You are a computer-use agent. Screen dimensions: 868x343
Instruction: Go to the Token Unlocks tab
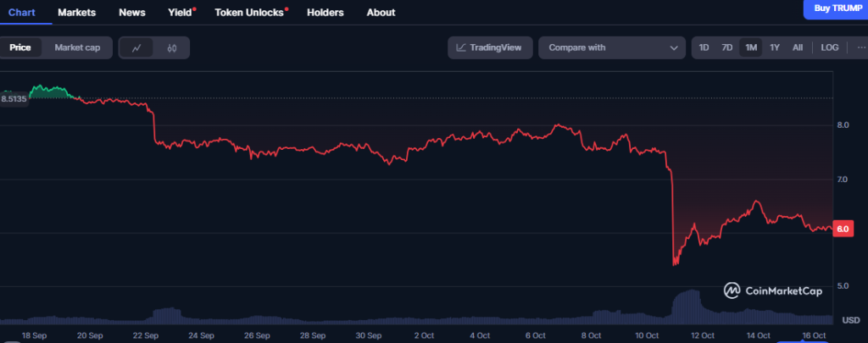250,13
